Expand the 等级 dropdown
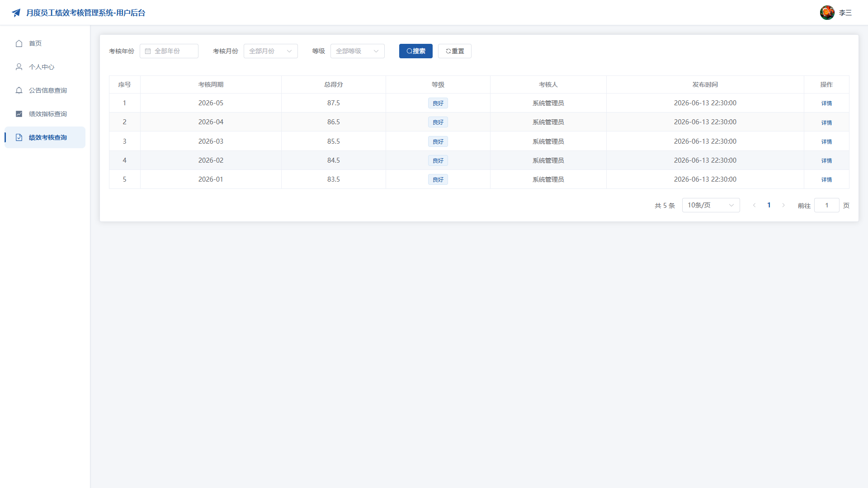The width and height of the screenshot is (868, 488). click(x=358, y=51)
